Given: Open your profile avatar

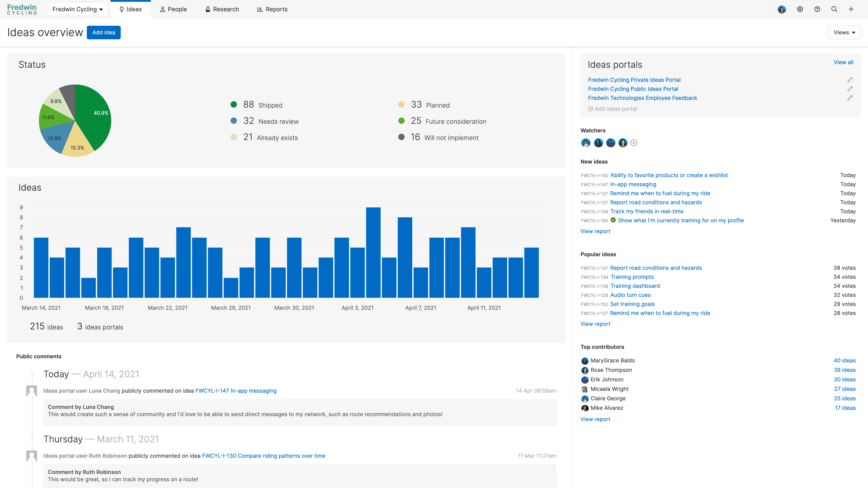Looking at the screenshot, I should coord(782,9).
